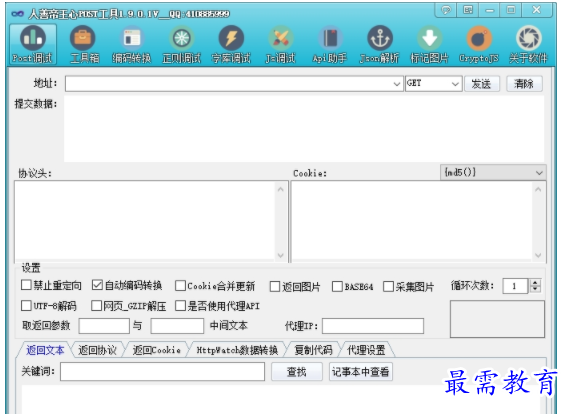Switch to the 返回文本 tab
Image resolution: width=566 pixels, height=414 pixels.
pyautogui.click(x=45, y=350)
